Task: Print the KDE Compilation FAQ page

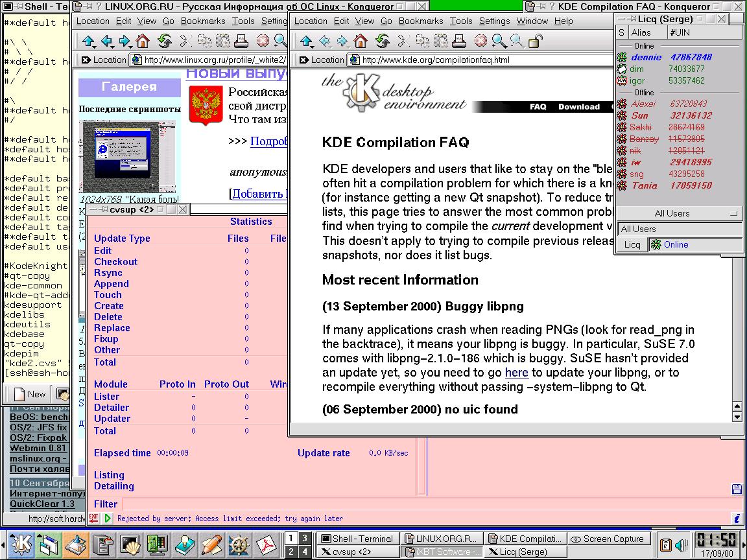Action: 459,41
